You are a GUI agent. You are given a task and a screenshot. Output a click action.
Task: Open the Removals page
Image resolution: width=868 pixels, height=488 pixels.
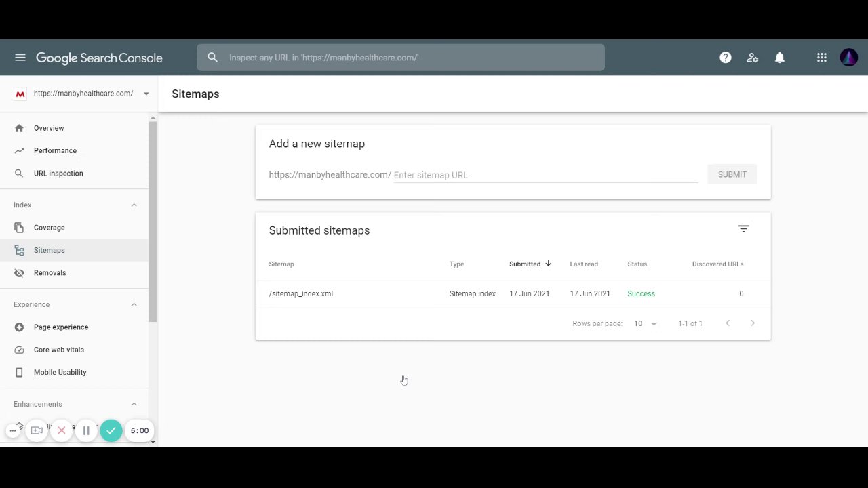pos(50,273)
